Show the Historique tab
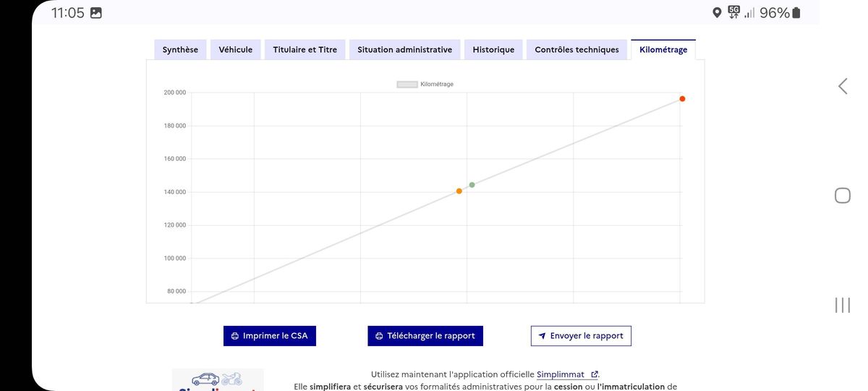 tap(493, 49)
